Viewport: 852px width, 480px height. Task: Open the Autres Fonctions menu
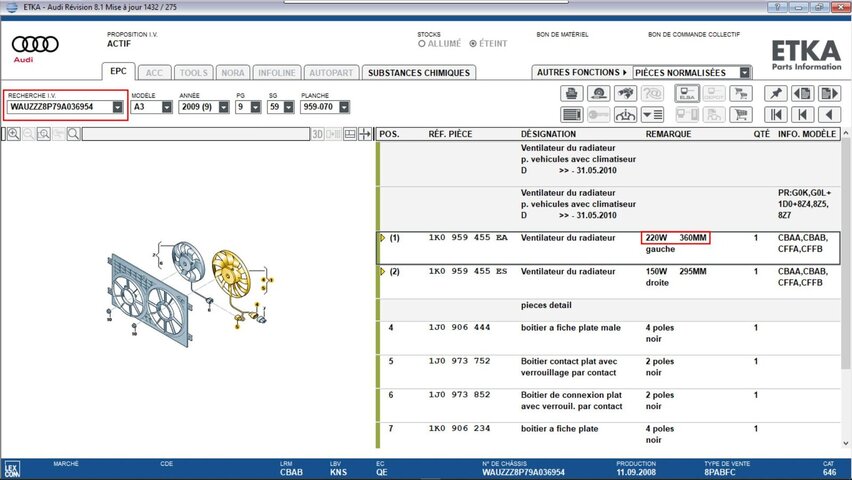pos(582,72)
